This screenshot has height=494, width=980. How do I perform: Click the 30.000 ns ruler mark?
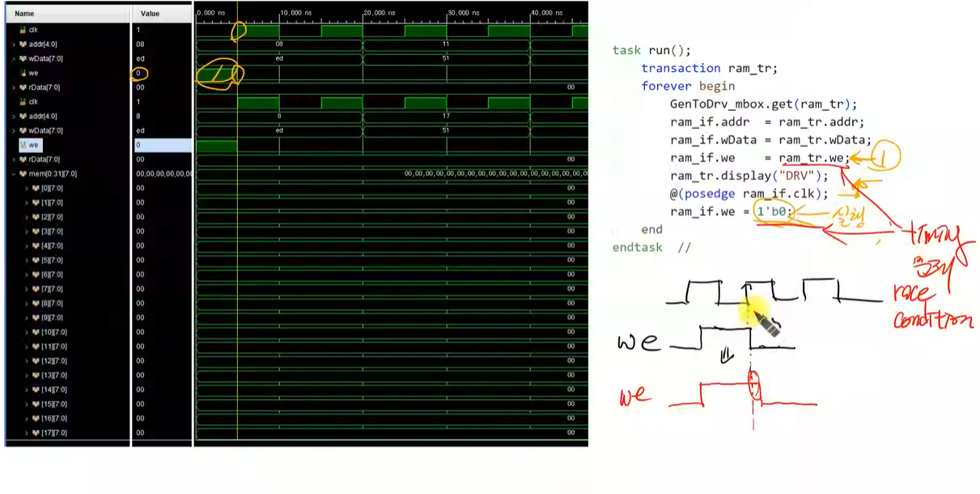coord(464,13)
